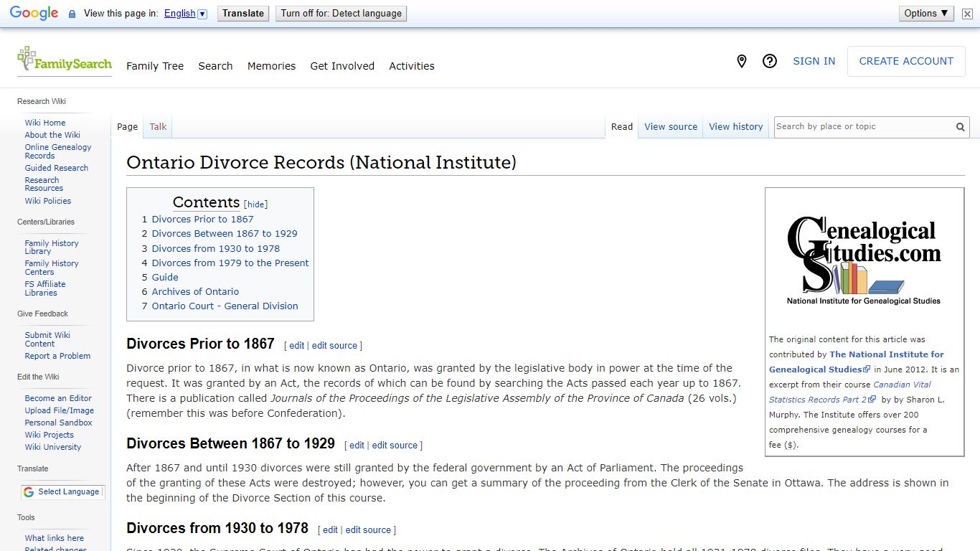Open Personal Sandbox
This screenshot has height=551, width=980.
click(59, 423)
